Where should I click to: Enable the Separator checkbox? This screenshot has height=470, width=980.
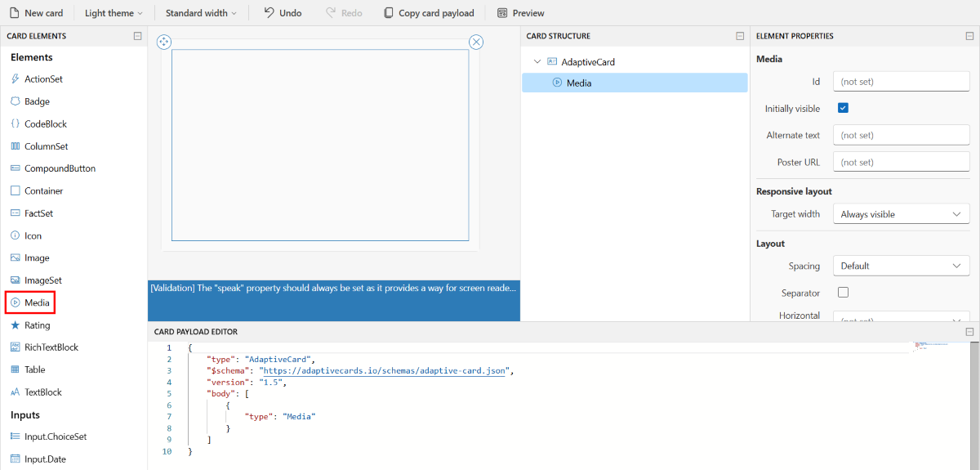843,293
